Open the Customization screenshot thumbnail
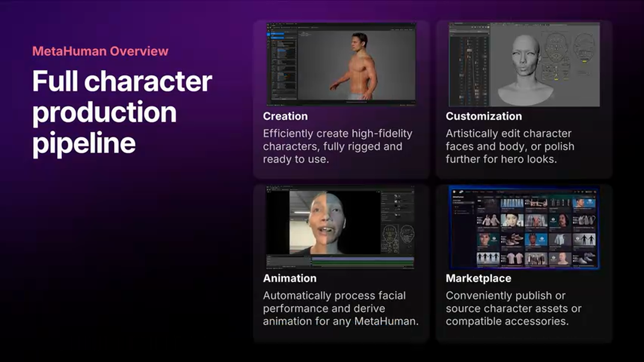This screenshot has height=362, width=644. coord(524,64)
